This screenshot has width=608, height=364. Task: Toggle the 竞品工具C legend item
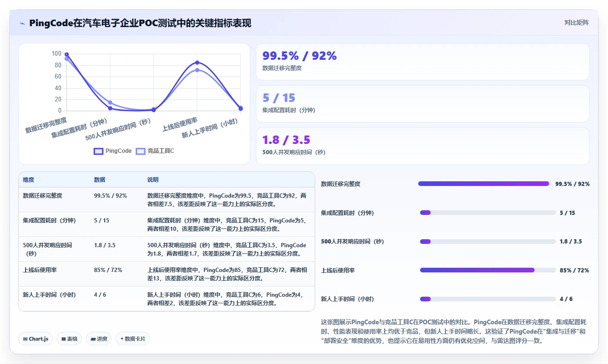click(155, 151)
